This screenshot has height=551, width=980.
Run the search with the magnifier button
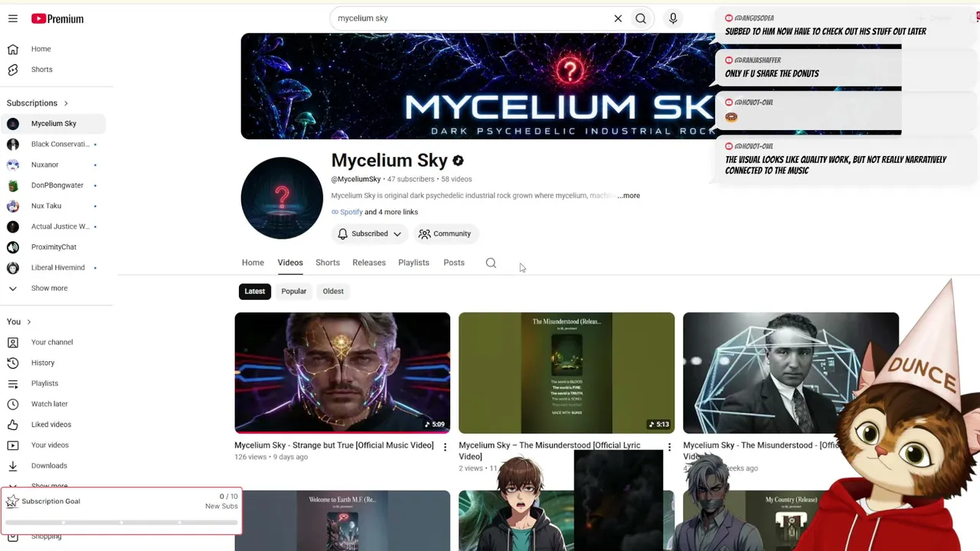pyautogui.click(x=641, y=18)
